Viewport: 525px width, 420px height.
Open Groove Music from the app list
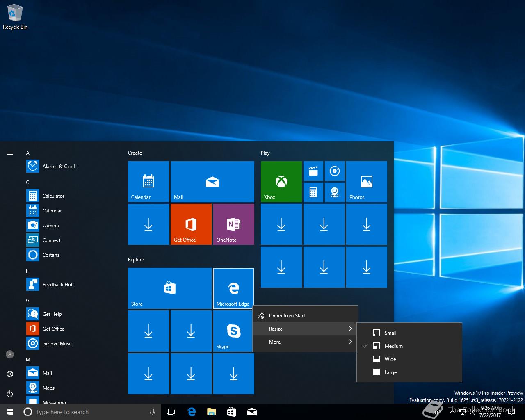pos(57,344)
